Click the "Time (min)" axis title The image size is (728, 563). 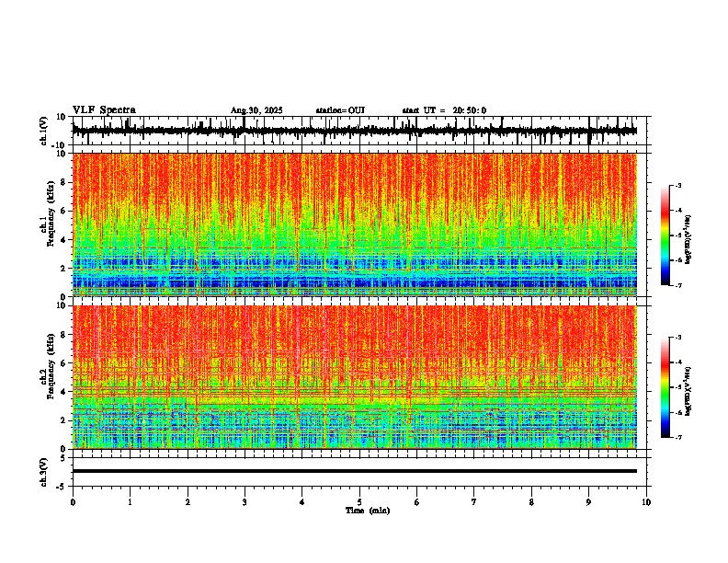pyautogui.click(x=368, y=511)
